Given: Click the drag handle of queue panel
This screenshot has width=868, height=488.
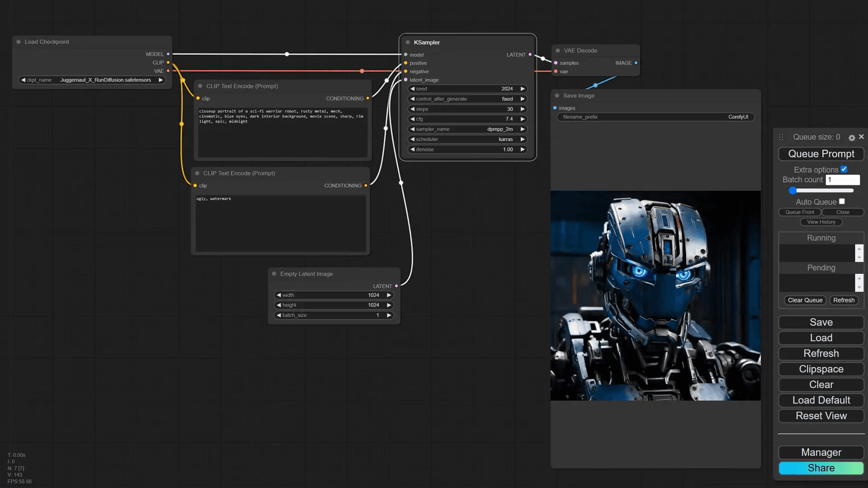Looking at the screenshot, I should click(x=781, y=137).
